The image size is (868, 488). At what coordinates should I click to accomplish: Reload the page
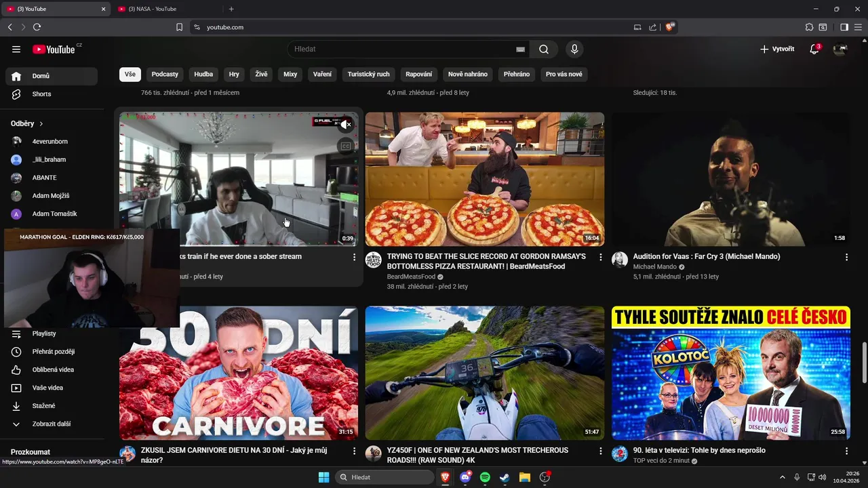(37, 27)
